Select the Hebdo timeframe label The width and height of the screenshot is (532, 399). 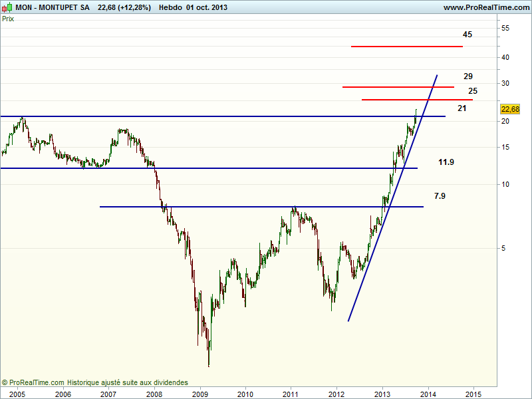(x=169, y=7)
